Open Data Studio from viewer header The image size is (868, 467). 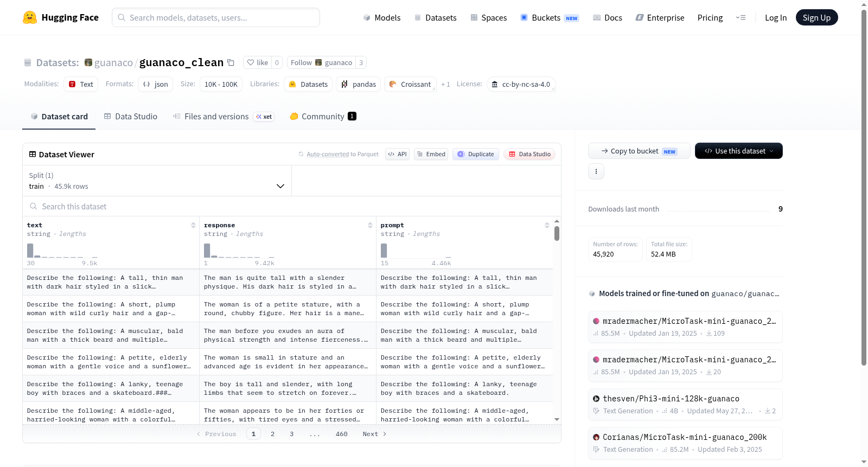(529, 154)
